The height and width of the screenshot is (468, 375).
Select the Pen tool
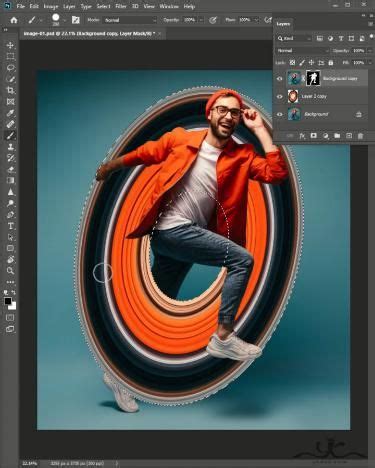point(10,215)
